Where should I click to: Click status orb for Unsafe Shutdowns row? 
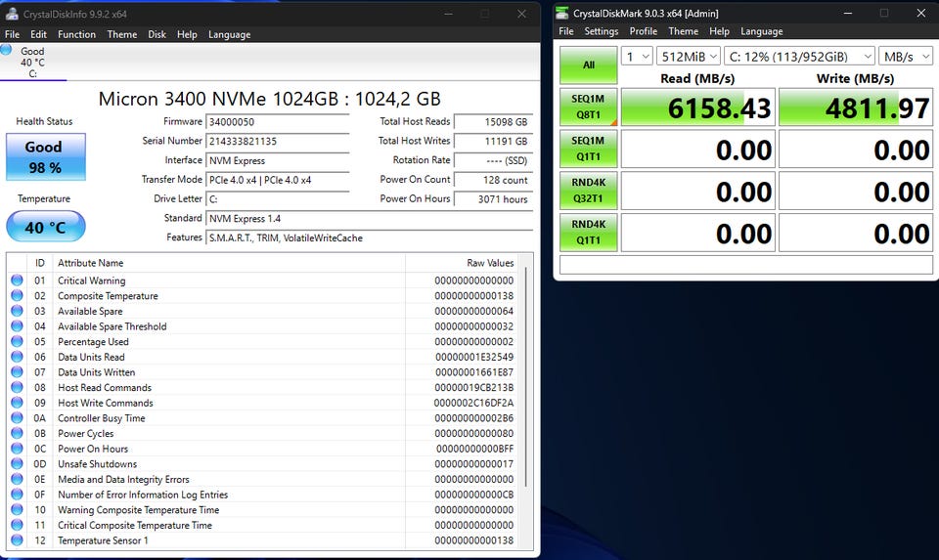tap(17, 463)
